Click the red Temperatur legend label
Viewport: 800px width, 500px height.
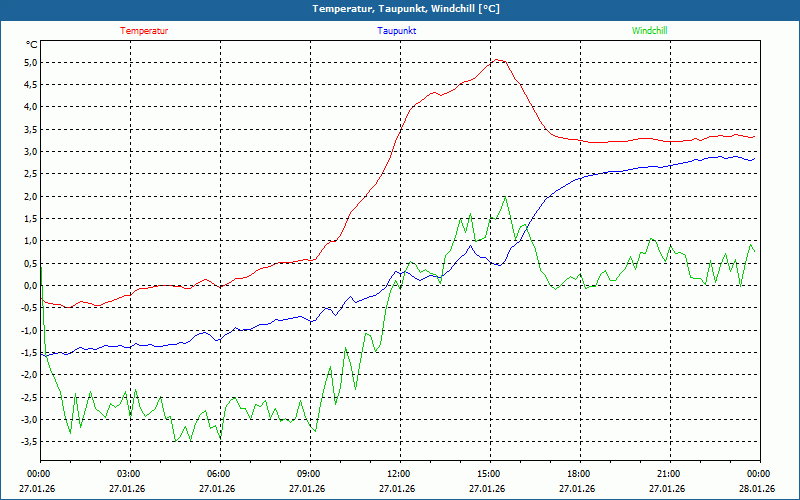tap(144, 31)
